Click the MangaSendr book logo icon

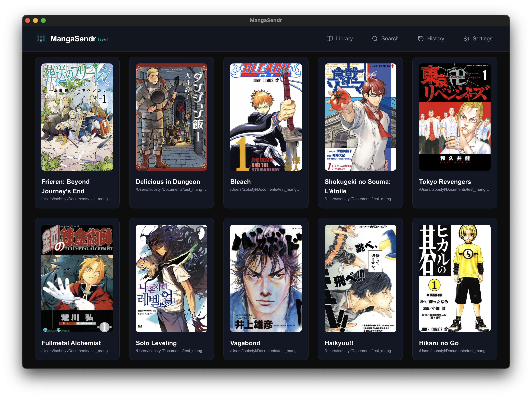tap(41, 38)
